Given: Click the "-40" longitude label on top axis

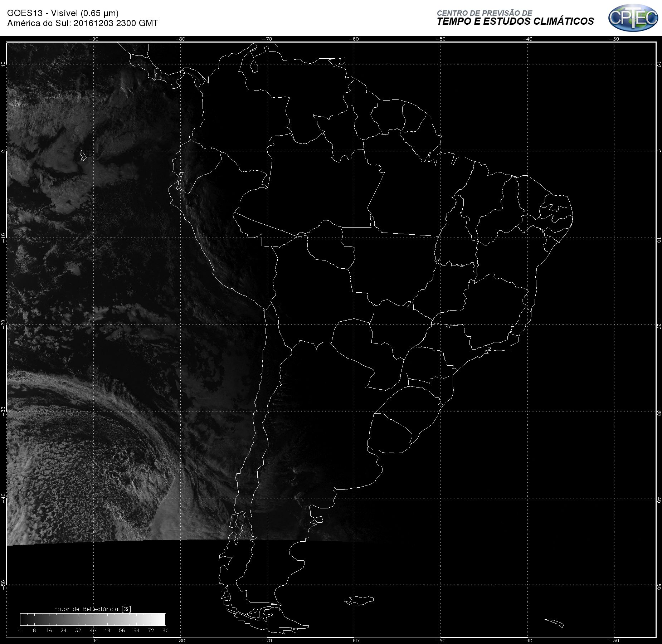Looking at the screenshot, I should [527, 39].
